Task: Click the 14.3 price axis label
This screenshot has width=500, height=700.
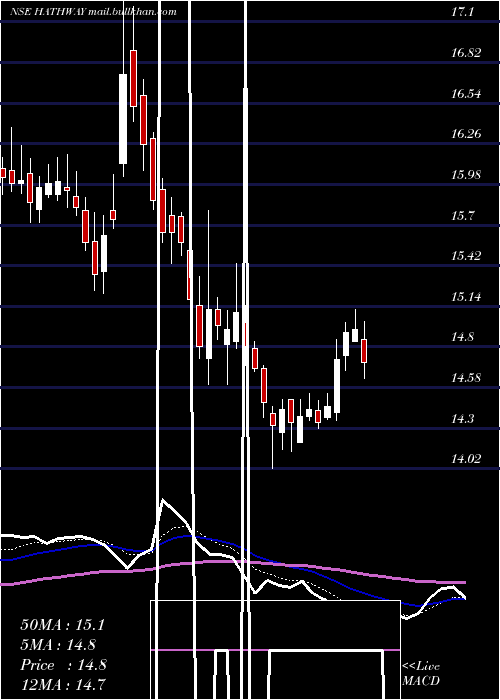Action: click(x=462, y=419)
